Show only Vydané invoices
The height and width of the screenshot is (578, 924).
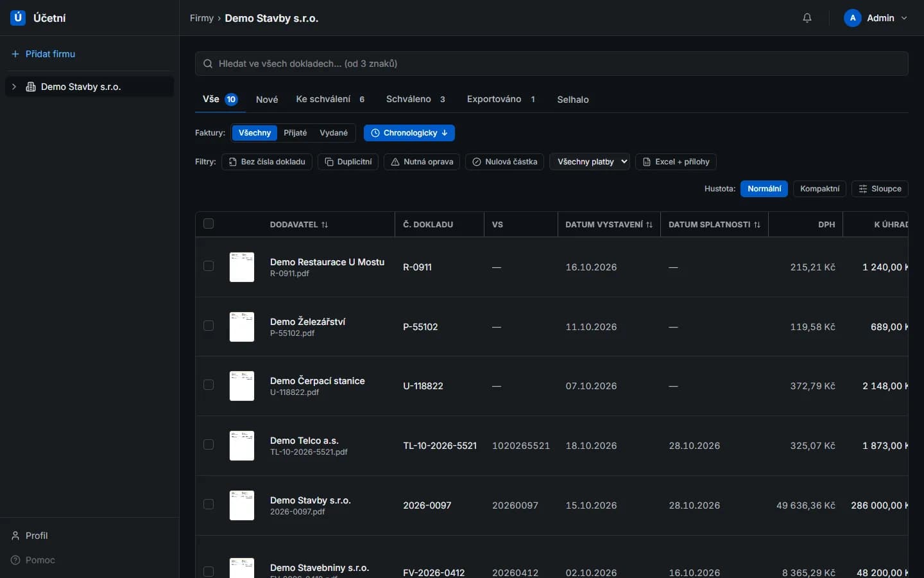pos(334,133)
